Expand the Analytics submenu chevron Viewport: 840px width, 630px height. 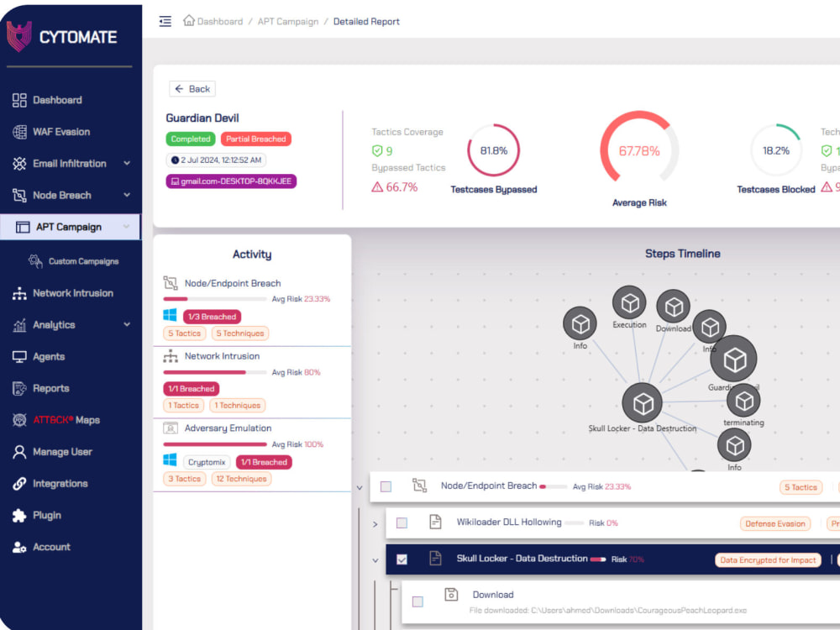tap(127, 324)
